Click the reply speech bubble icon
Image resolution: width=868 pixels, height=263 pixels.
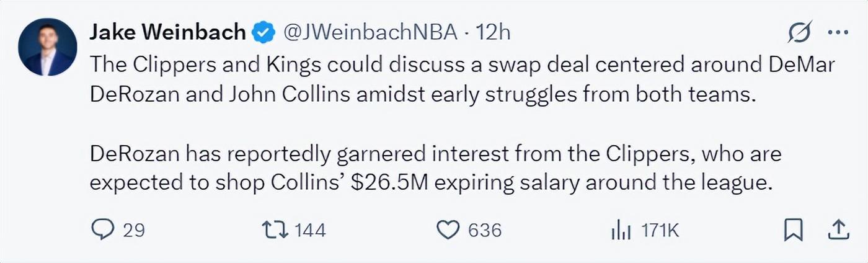(101, 230)
